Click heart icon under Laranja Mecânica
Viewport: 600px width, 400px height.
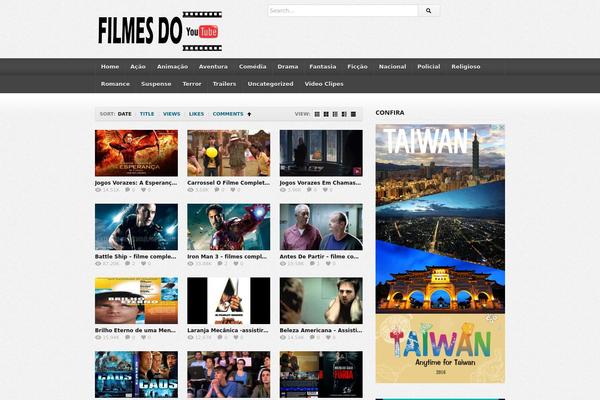pyautogui.click(x=236, y=337)
